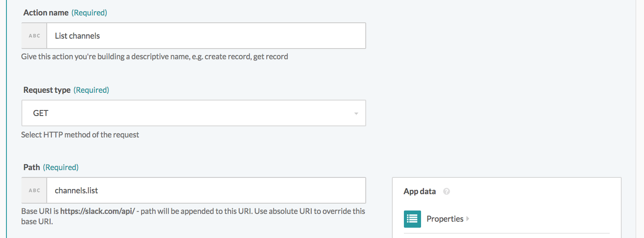Click the Action name input field
The image size is (644, 238).
(x=206, y=36)
